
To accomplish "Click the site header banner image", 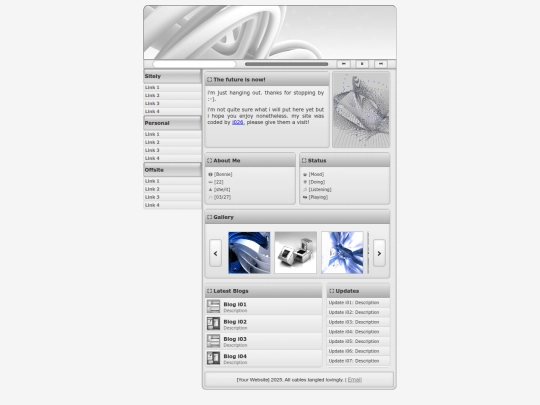I will [x=270, y=32].
